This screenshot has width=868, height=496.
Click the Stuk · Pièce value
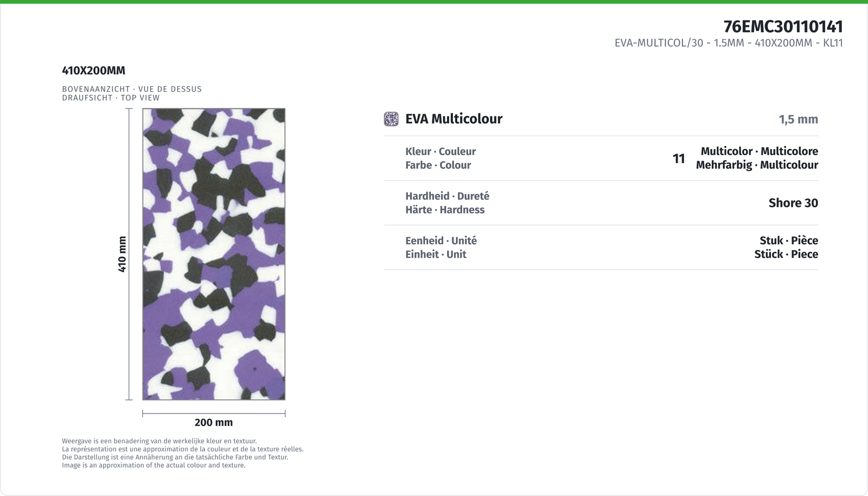coord(789,240)
